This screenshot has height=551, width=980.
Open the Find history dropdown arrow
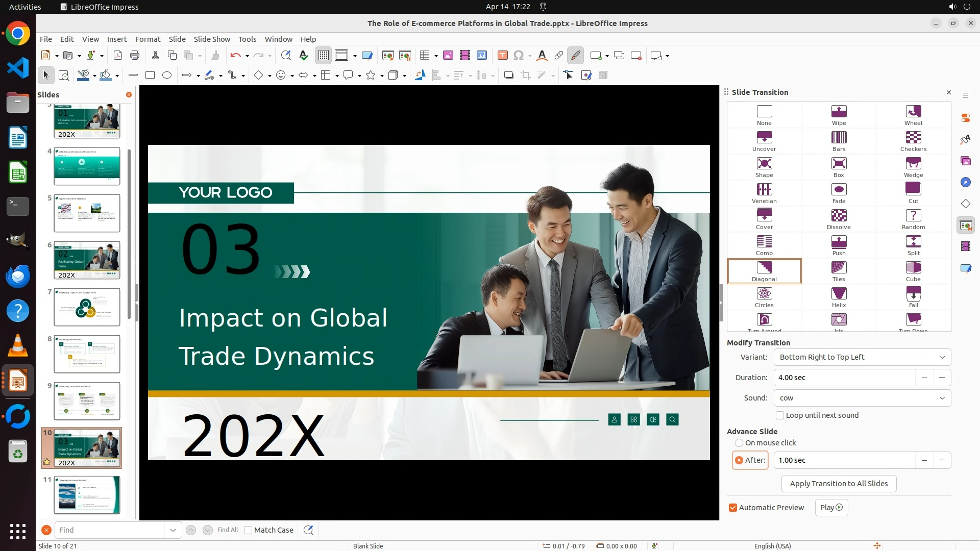point(173,530)
